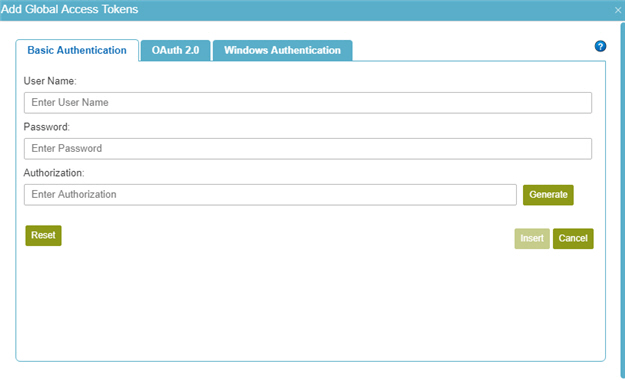This screenshot has height=380, width=625.
Task: Open the blue help question mark icon
Action: 600,46
